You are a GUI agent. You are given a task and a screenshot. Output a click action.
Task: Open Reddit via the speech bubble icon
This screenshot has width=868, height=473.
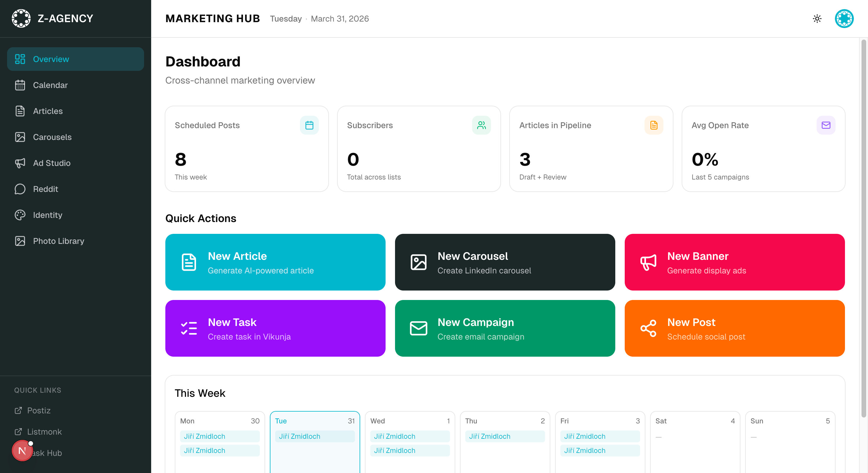click(20, 189)
